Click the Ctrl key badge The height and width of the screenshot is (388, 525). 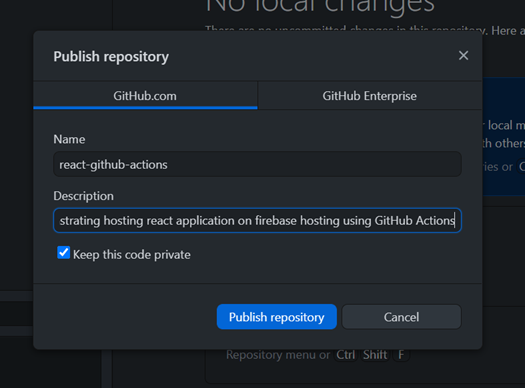point(346,355)
